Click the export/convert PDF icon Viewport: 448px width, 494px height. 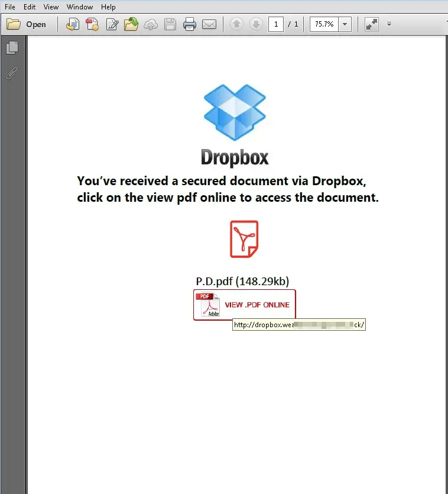click(73, 24)
